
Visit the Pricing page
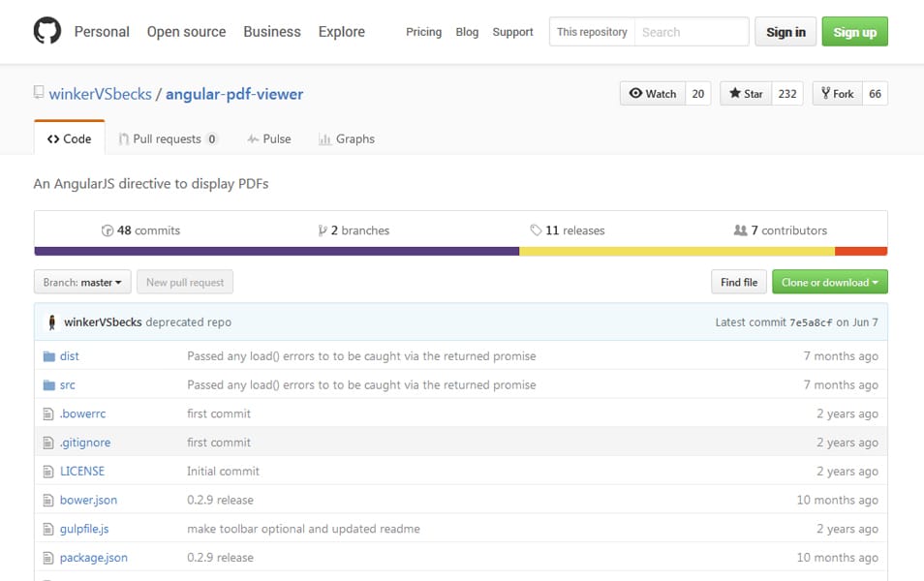point(423,32)
